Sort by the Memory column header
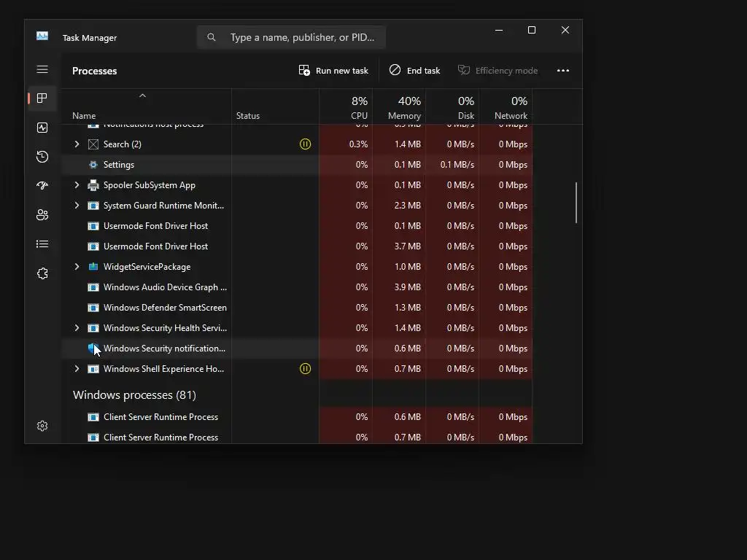 click(x=399, y=108)
